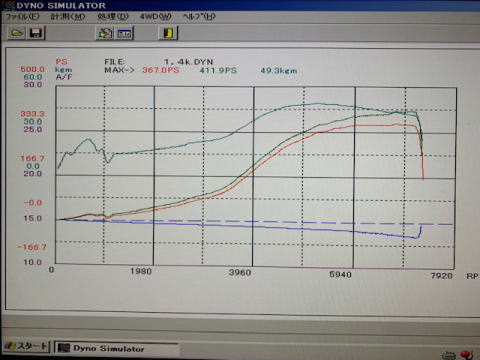Click the 3960 RPM axis label
The height and width of the screenshot is (360, 480).
pos(240,273)
